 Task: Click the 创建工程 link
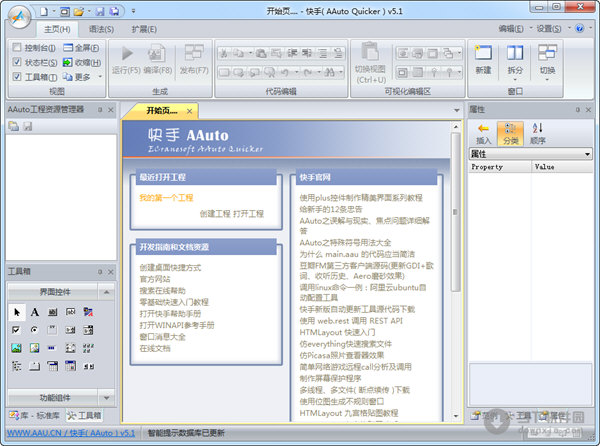point(215,214)
